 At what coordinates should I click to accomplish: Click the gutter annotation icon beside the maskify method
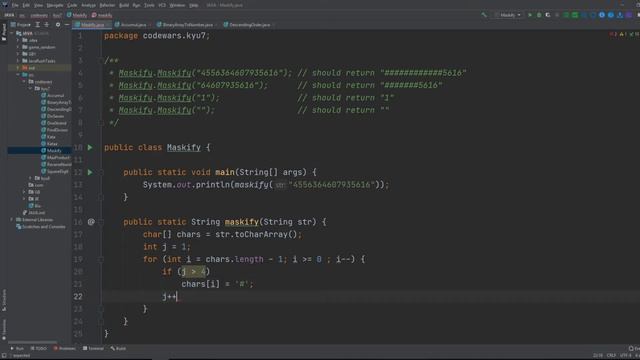point(91,222)
